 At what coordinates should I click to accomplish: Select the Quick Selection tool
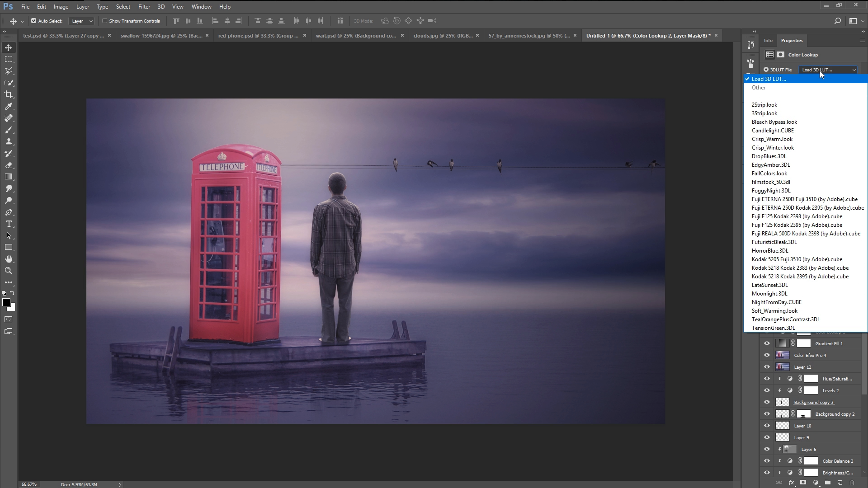coord(9,83)
